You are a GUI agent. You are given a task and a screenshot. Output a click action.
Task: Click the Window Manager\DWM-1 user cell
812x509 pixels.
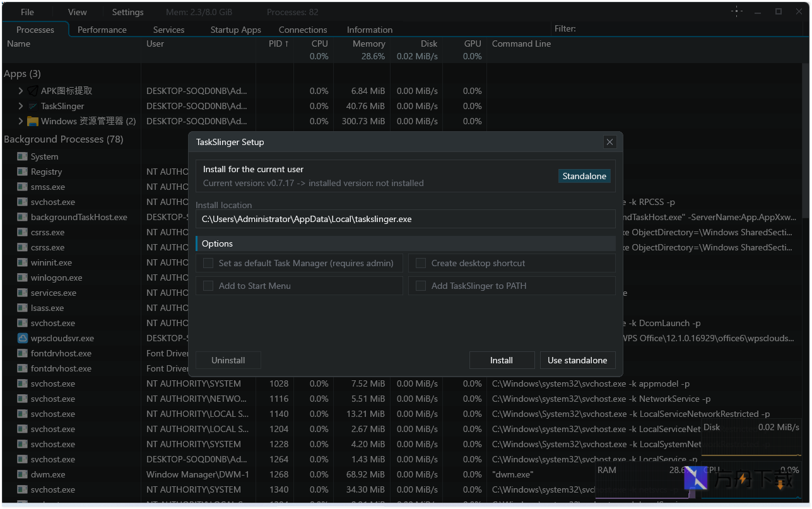pos(197,474)
